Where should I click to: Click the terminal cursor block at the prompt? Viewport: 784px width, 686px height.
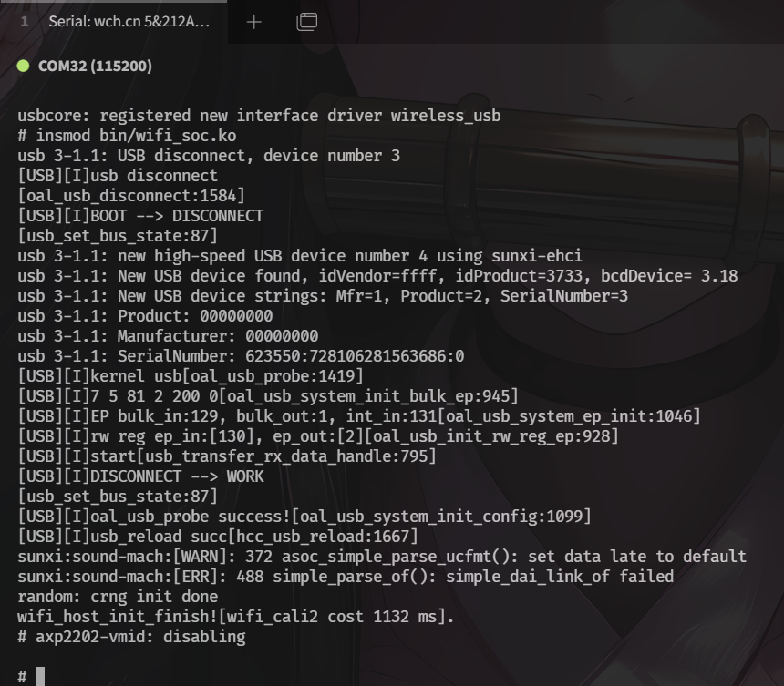coord(40,676)
